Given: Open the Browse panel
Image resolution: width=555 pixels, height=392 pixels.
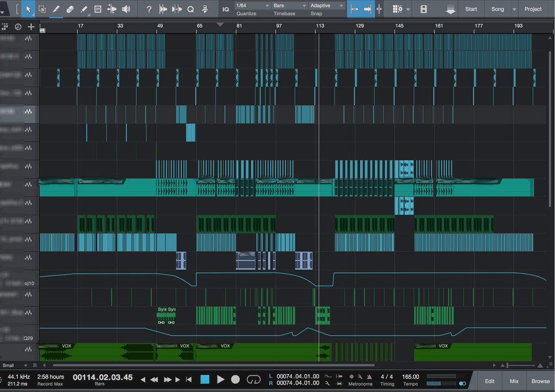Looking at the screenshot, I should point(541,381).
